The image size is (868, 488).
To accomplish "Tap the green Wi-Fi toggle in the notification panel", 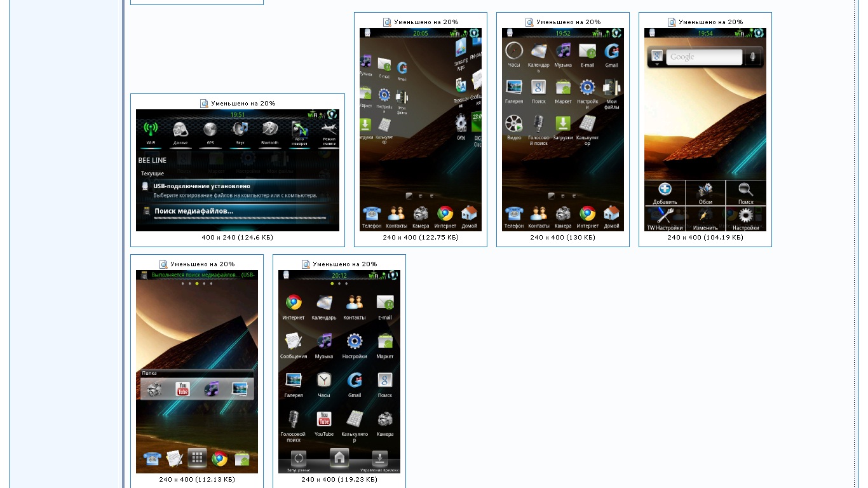I will pyautogui.click(x=150, y=130).
